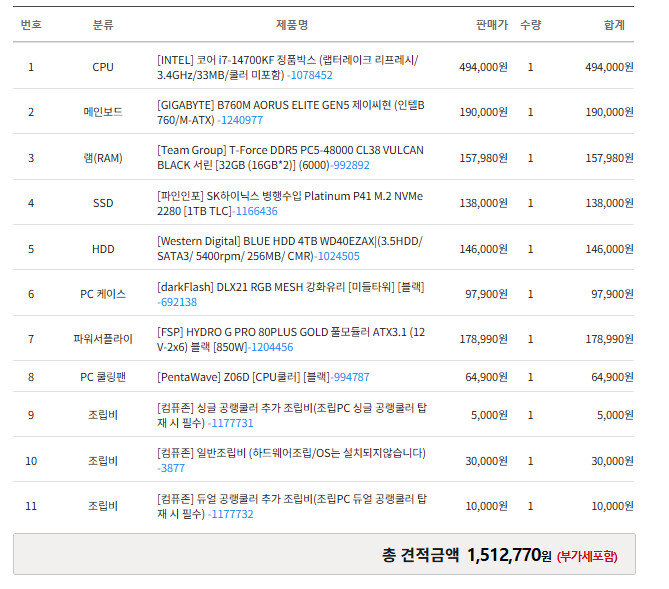Click the 번호 column header
Screen dimensions: 669x589
[x=31, y=25]
